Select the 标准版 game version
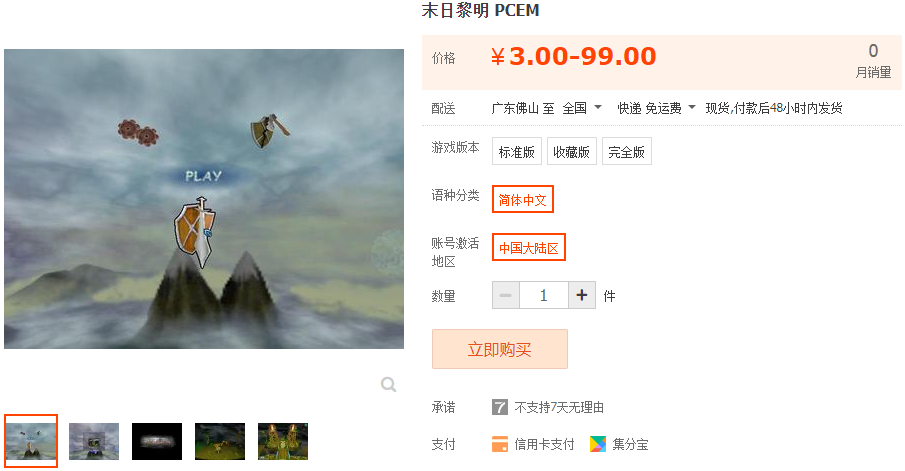Image resolution: width=905 pixels, height=471 pixels. pyautogui.click(x=517, y=152)
